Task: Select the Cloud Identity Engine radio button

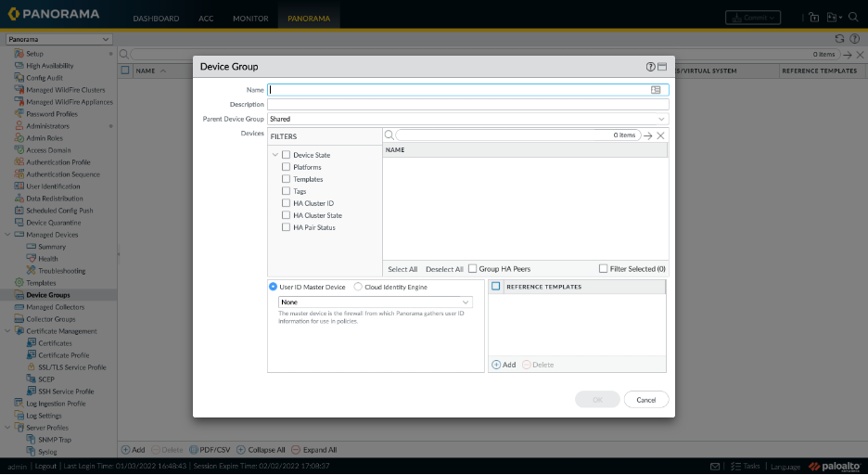Action: [x=358, y=287]
